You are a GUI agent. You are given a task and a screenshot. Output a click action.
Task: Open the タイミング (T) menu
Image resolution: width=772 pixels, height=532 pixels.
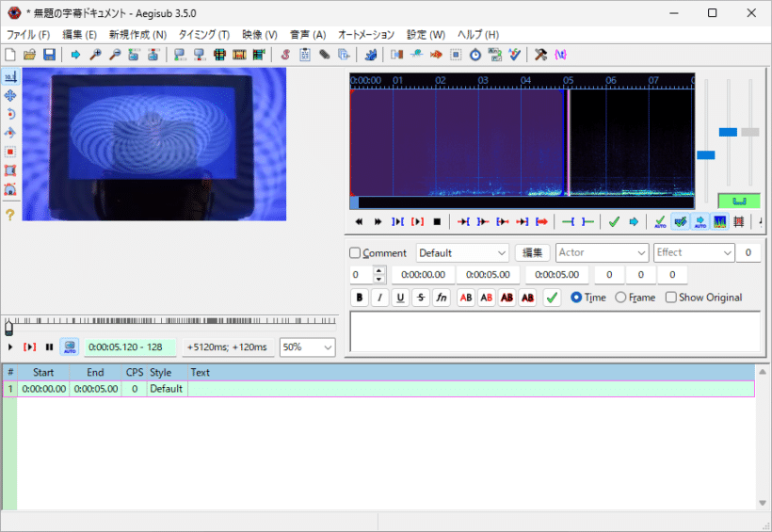click(204, 35)
